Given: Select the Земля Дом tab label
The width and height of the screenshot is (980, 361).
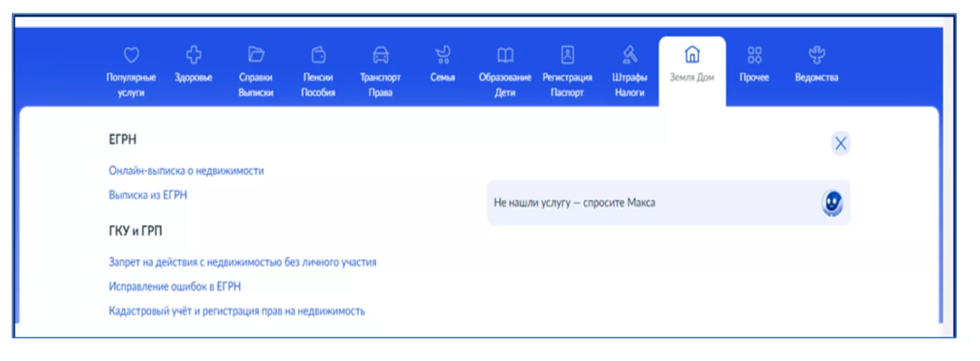Looking at the screenshot, I should click(692, 77).
